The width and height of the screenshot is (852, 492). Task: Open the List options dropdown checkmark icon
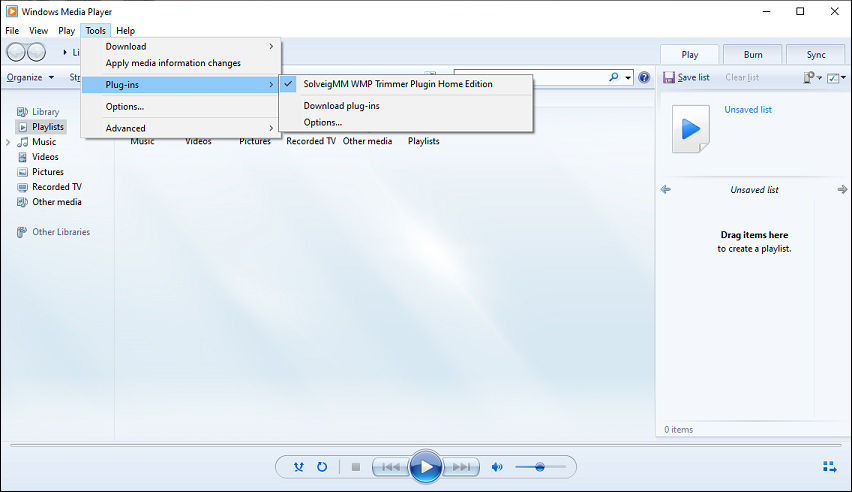[x=836, y=78]
